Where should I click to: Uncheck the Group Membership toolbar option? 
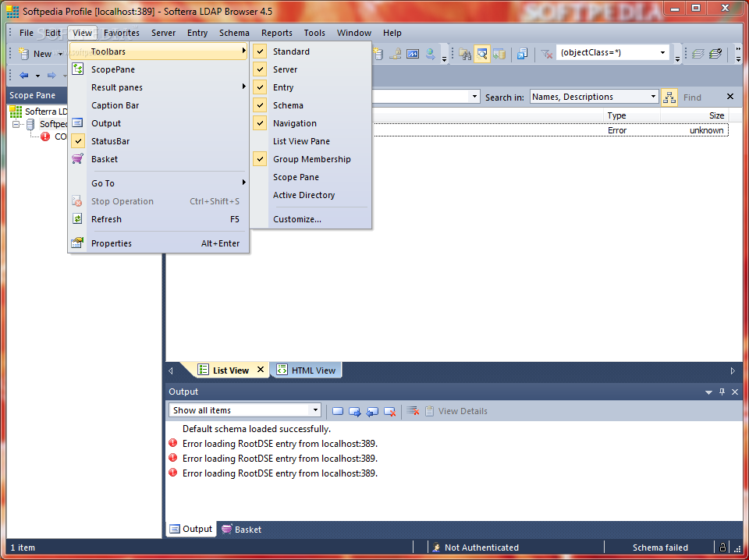click(311, 159)
